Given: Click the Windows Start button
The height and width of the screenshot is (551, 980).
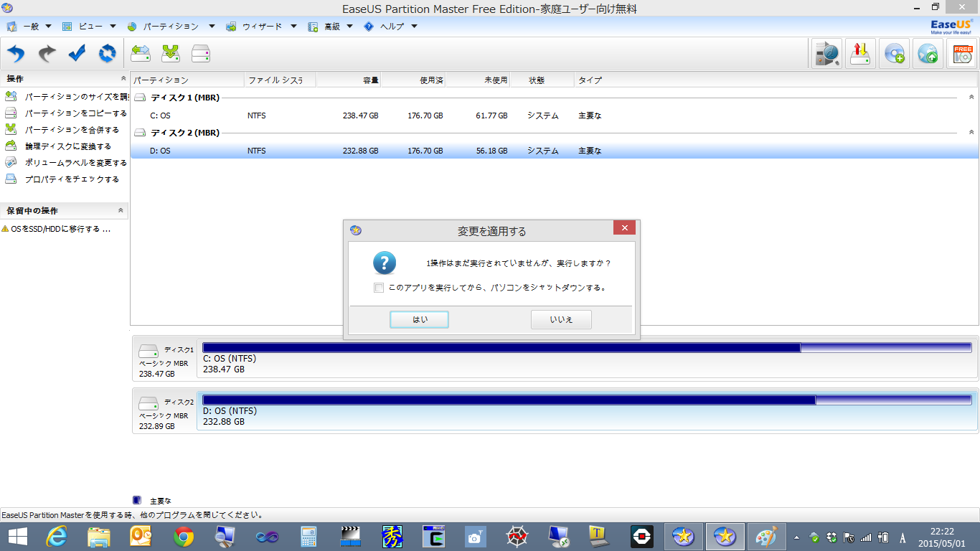Looking at the screenshot, I should [17, 536].
